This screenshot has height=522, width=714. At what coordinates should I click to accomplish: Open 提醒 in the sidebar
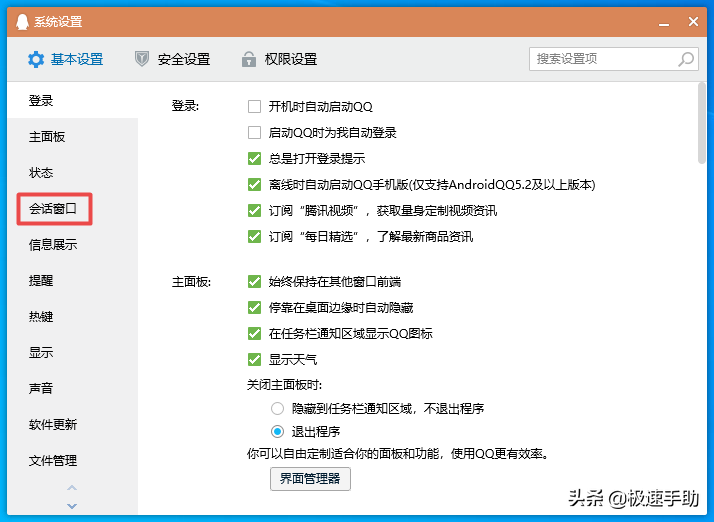click(x=72, y=280)
